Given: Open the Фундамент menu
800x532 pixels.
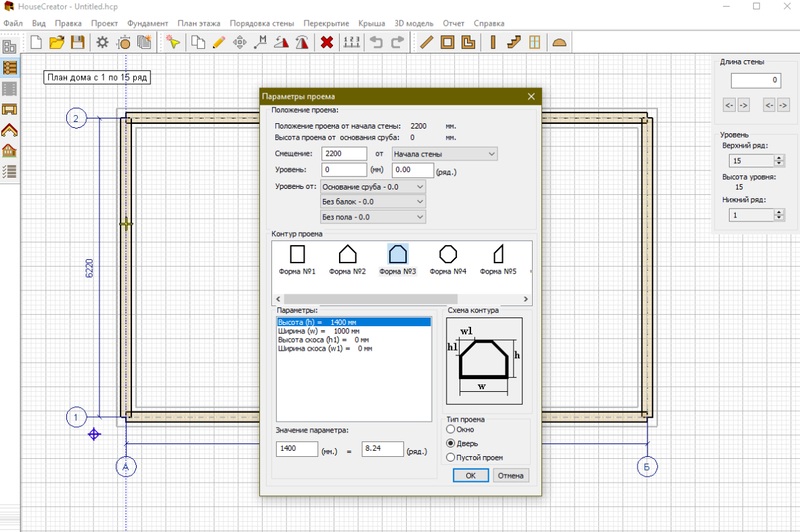Looking at the screenshot, I should [x=147, y=23].
